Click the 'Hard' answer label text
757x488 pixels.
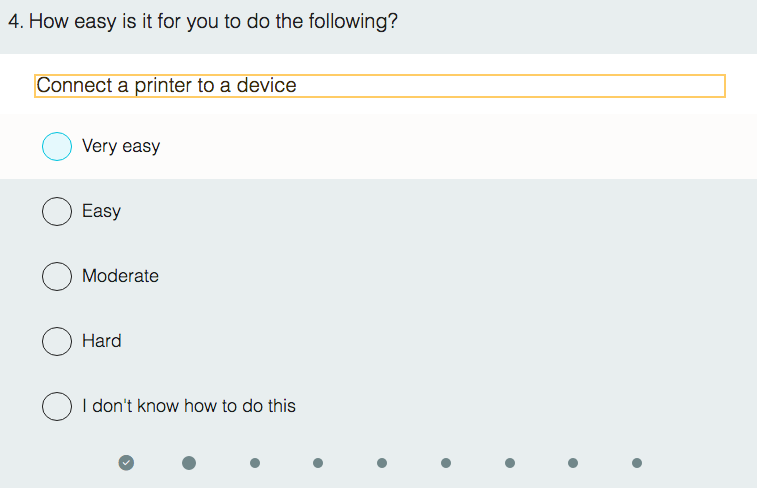tap(101, 341)
